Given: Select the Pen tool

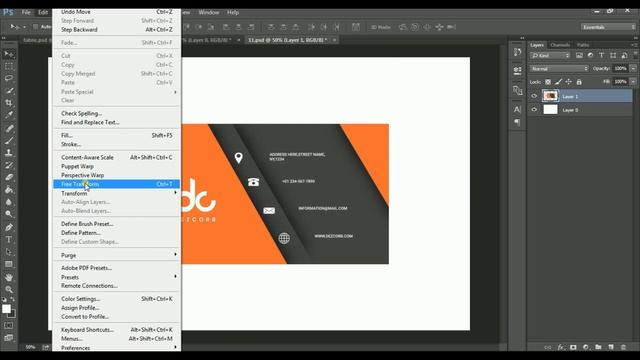Looking at the screenshot, I should click(x=9, y=227).
